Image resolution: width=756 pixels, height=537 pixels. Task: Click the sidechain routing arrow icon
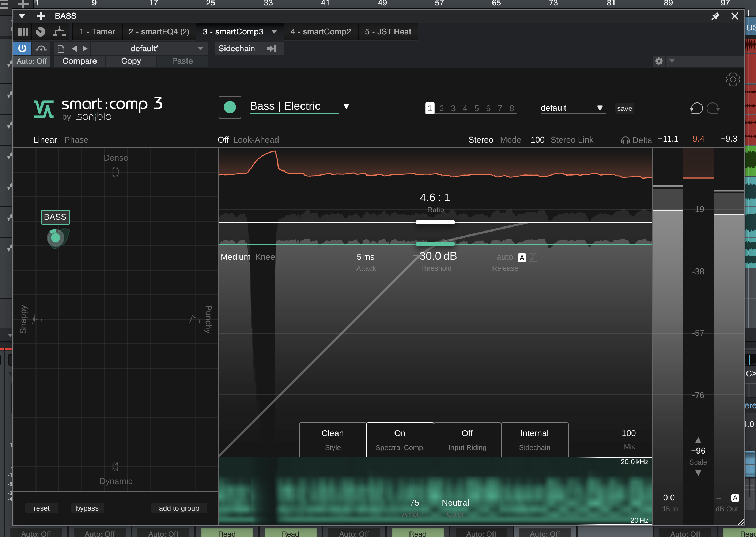point(272,49)
